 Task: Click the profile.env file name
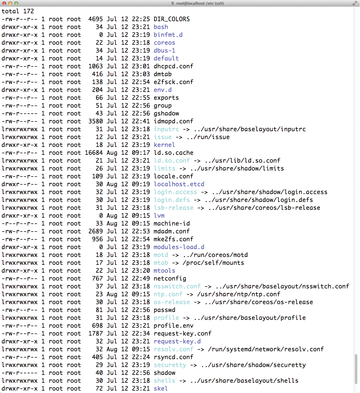click(x=173, y=326)
